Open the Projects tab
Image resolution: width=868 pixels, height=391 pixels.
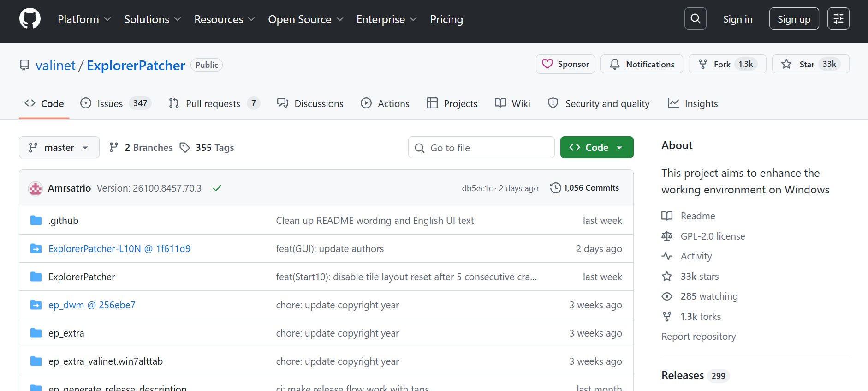(x=452, y=103)
